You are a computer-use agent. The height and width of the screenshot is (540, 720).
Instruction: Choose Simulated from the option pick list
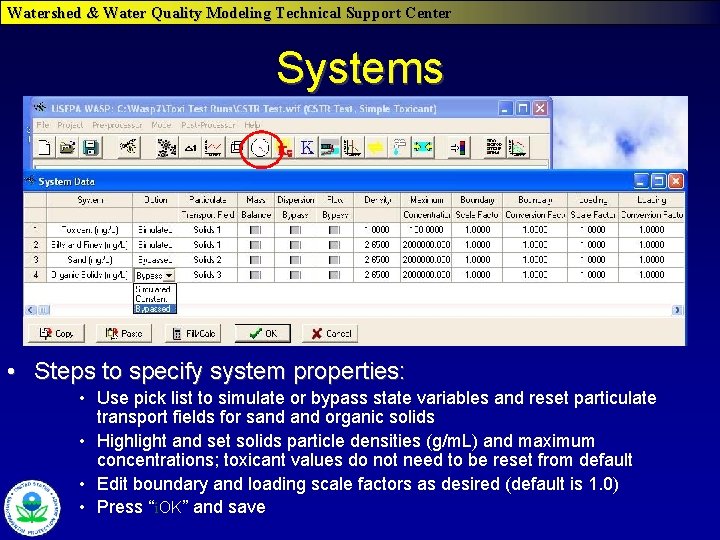click(155, 289)
